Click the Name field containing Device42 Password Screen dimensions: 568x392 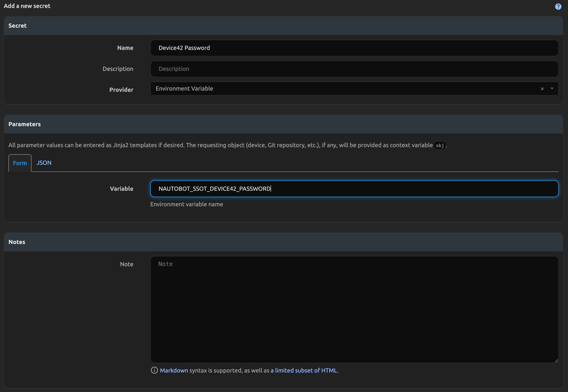(354, 48)
